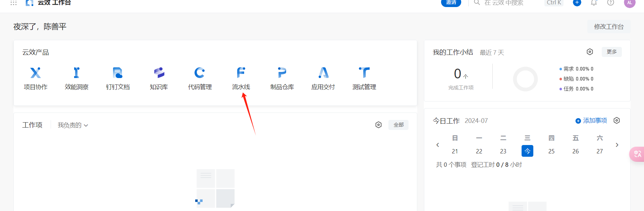644x211 pixels.
Task: Click the 修改工作台 button
Action: pos(608,27)
